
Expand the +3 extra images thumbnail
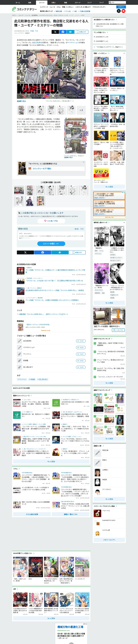coord(81,110)
